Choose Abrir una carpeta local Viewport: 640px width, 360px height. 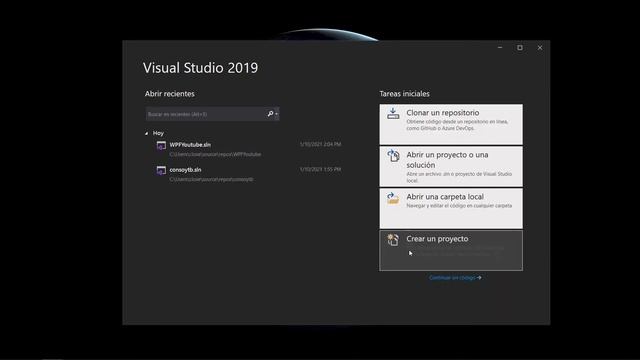(451, 208)
